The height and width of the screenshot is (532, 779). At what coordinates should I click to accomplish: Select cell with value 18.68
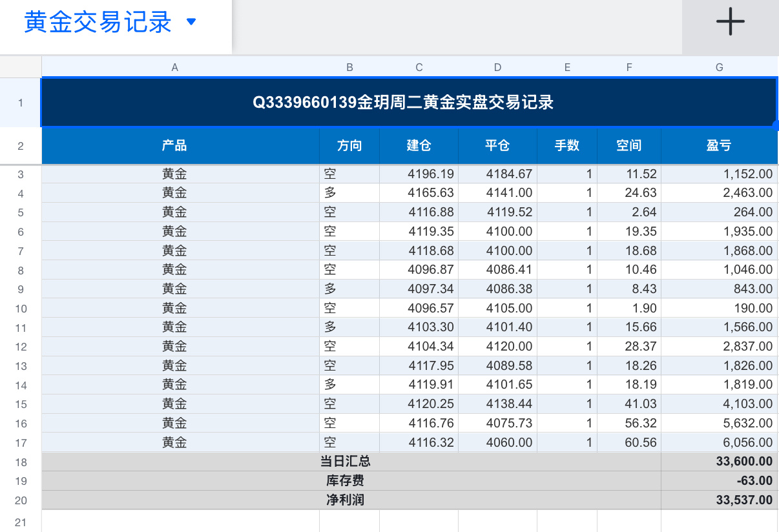(629, 251)
